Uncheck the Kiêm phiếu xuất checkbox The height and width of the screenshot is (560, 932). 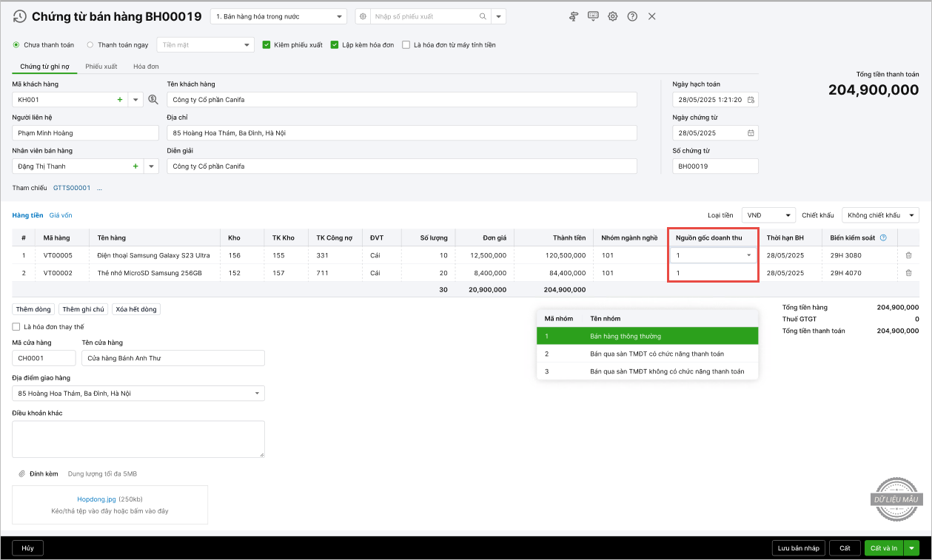[266, 45]
